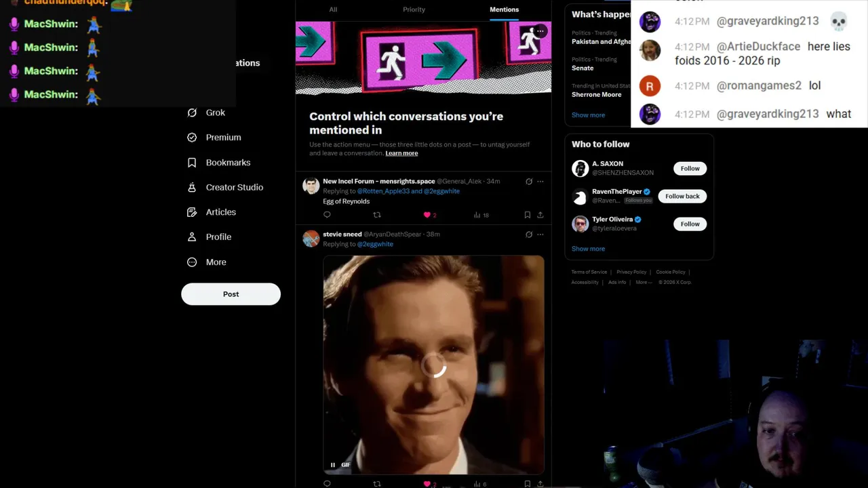Open Creator Studio icon in sidebar
The height and width of the screenshot is (488, 868).
coord(192,187)
